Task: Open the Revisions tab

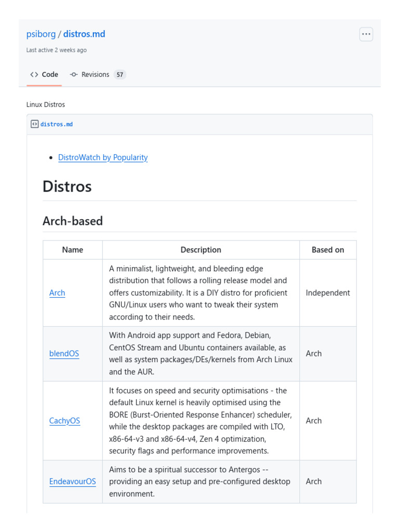Action: (95, 75)
